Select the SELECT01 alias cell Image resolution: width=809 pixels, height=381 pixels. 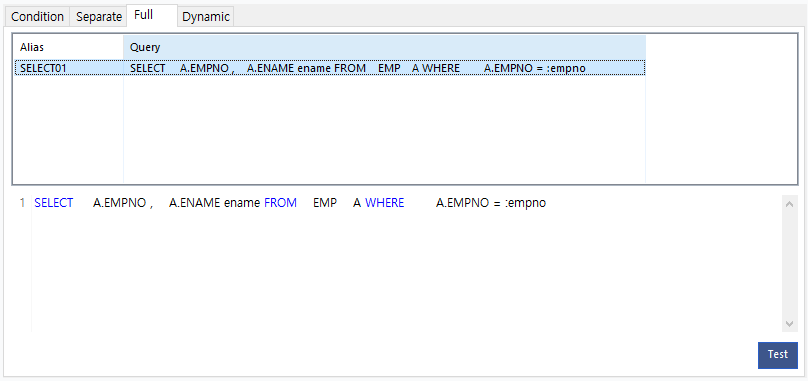[x=69, y=68]
